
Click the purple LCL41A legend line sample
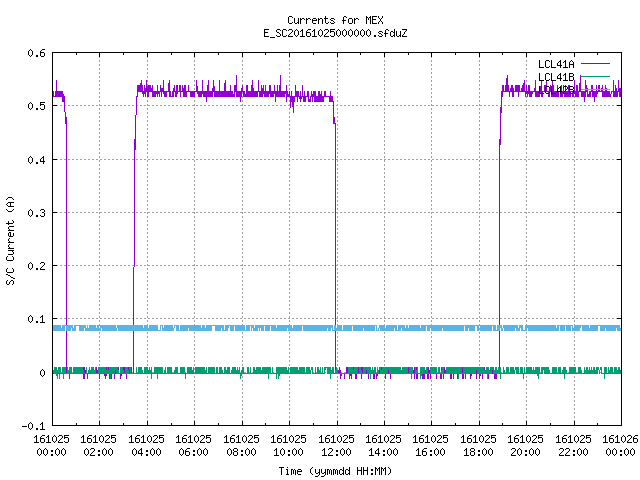[x=595, y=64]
